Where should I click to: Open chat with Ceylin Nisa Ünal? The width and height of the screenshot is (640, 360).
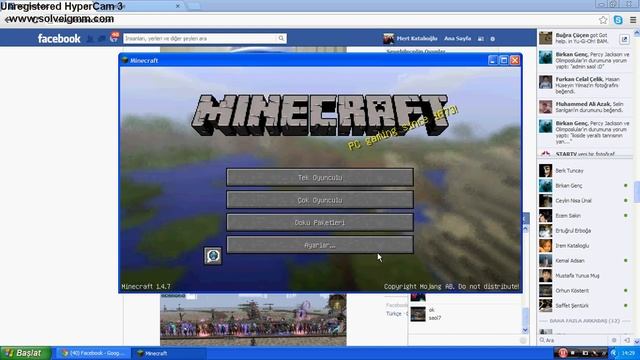pyautogui.click(x=585, y=200)
